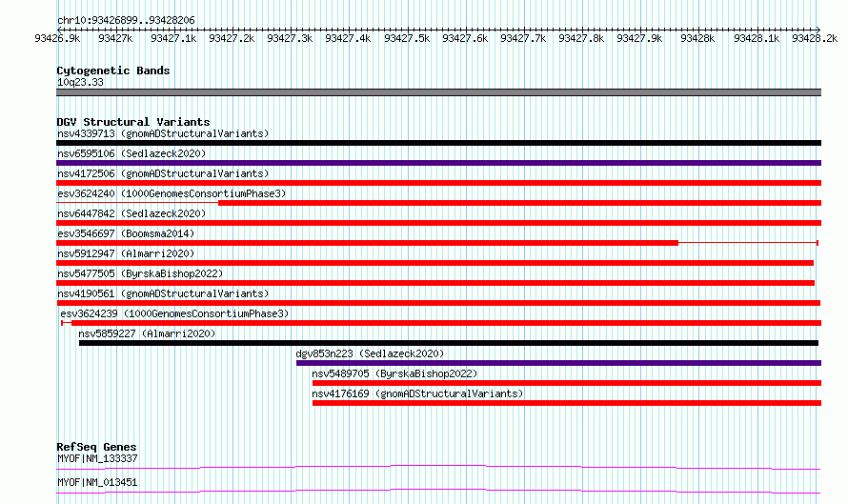Click ruler position 93428k
The image size is (848, 504).
(697, 38)
